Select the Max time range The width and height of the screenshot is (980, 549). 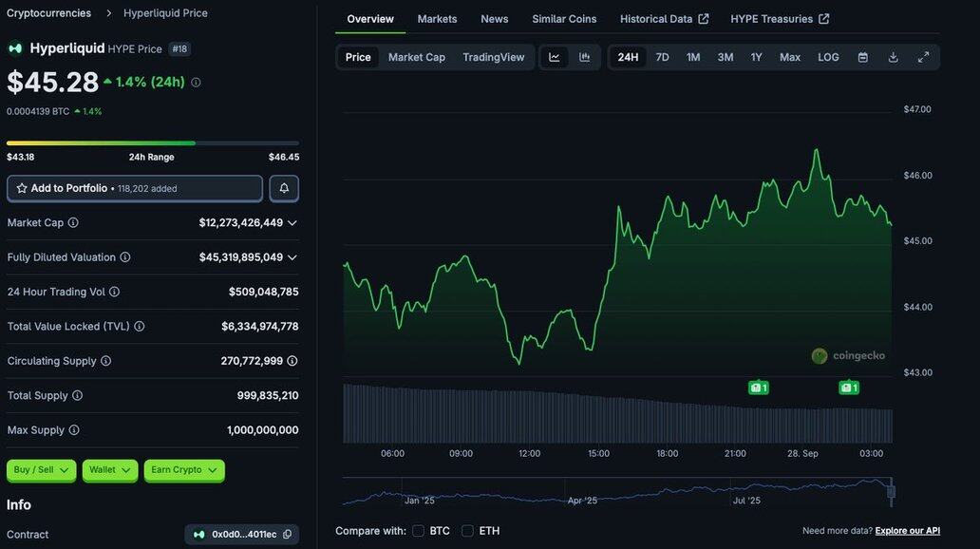[790, 57]
